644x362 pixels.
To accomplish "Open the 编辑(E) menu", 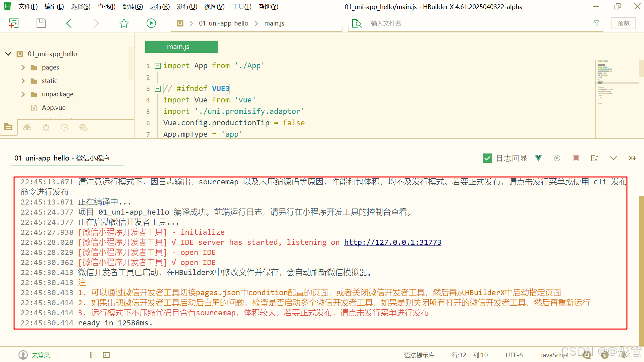I will click(54, 7).
